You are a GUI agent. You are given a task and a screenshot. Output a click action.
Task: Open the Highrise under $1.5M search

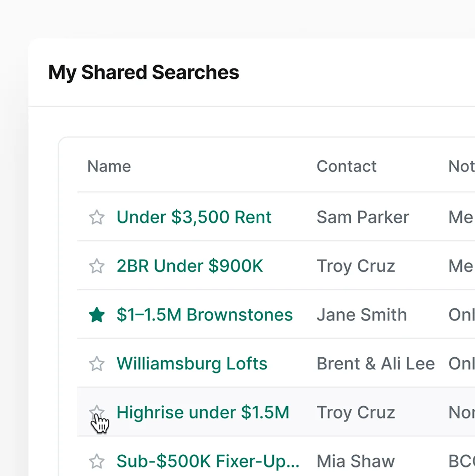pyautogui.click(x=203, y=413)
